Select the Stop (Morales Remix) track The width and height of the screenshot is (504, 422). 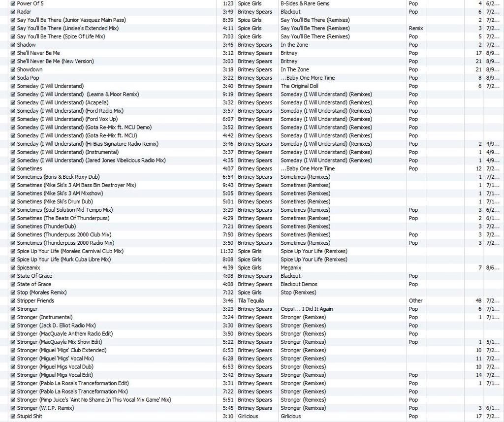[42, 292]
